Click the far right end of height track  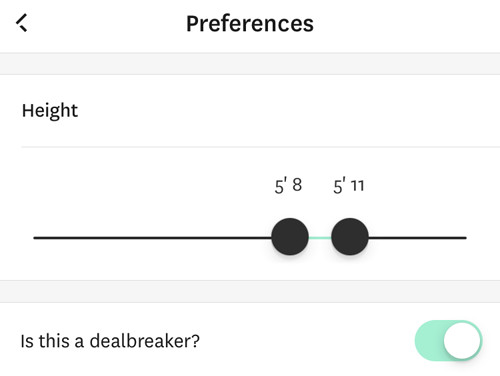click(x=464, y=238)
